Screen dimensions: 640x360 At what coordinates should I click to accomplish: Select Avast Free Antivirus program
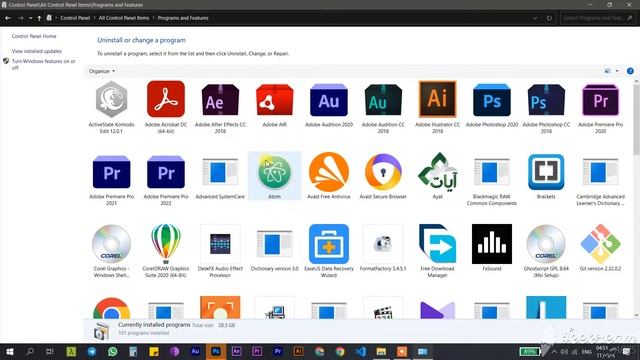(x=329, y=176)
